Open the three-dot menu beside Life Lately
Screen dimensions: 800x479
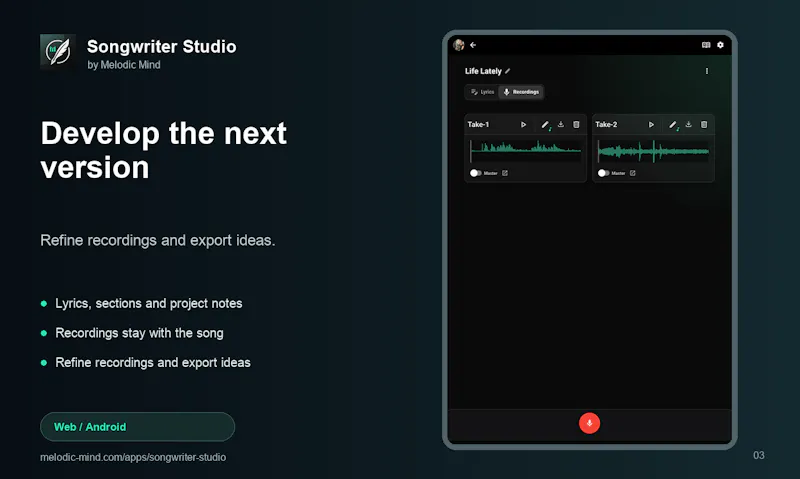tap(707, 71)
